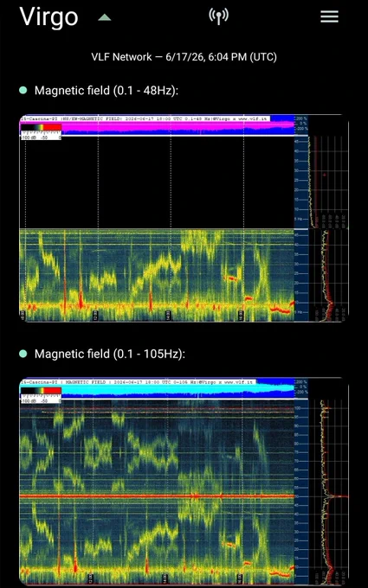The width and height of the screenshot is (368, 588).
Task: Tap the Magnetic field (0.1 - 105Hz) label
Action: (x=110, y=354)
